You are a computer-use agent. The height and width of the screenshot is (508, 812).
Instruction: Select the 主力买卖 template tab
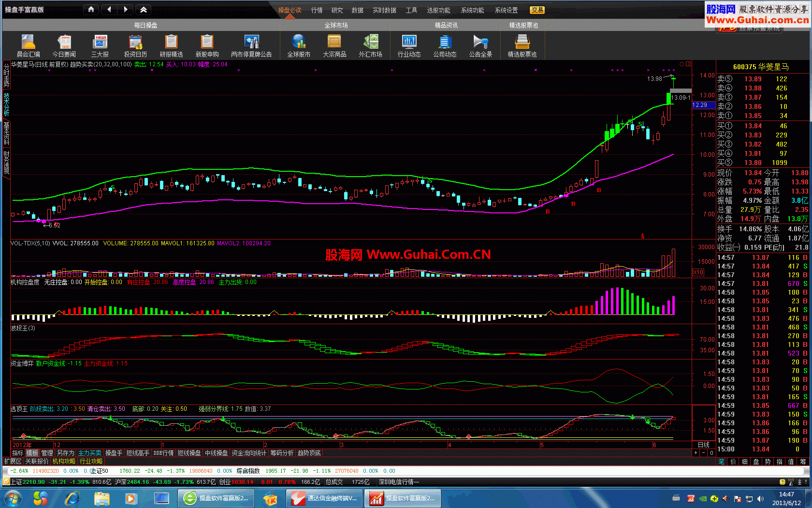click(90, 453)
